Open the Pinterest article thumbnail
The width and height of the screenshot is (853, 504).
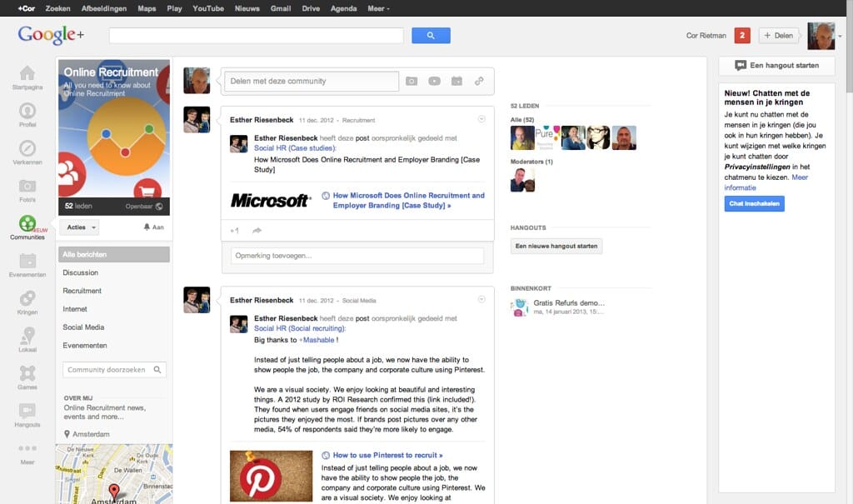[271, 477]
